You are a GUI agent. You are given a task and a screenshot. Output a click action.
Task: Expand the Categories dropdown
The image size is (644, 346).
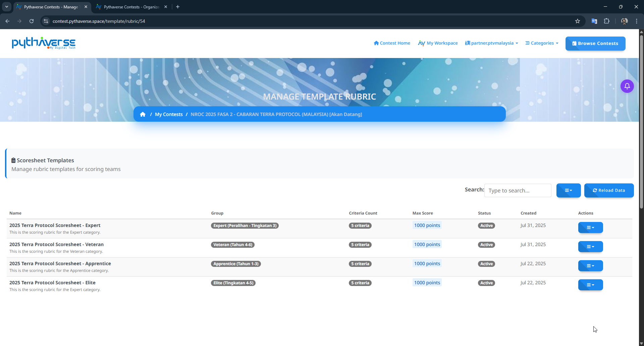[x=542, y=43]
